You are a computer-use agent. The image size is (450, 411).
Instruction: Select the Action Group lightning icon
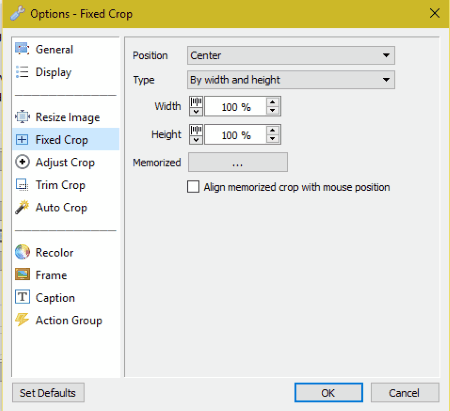[22, 320]
